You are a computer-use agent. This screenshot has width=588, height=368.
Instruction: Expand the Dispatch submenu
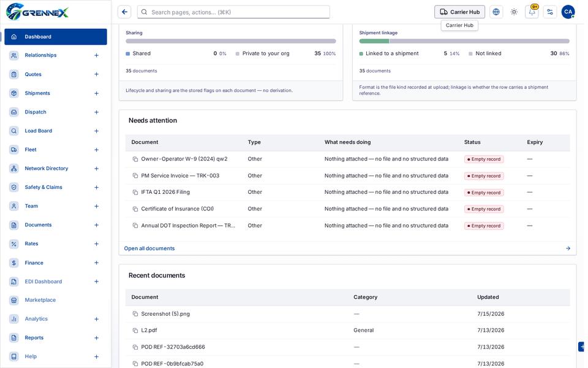tap(96, 112)
